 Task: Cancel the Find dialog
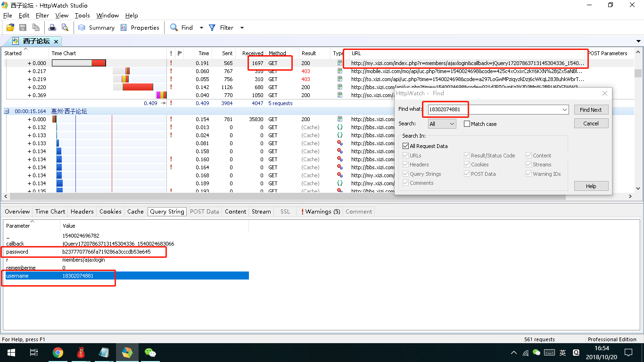[x=591, y=123]
